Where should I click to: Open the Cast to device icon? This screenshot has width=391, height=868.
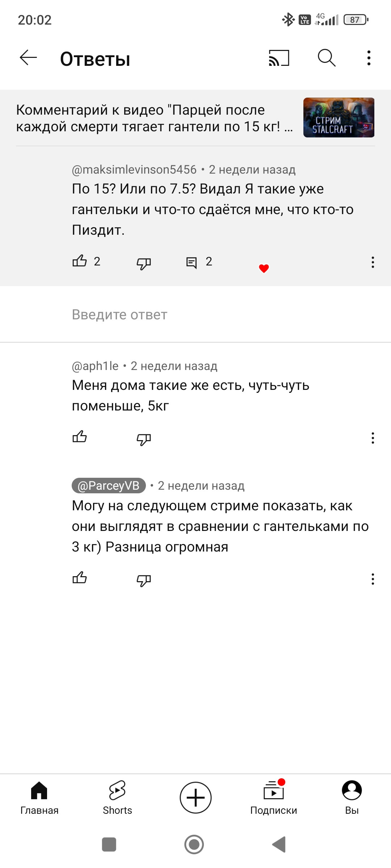coord(279,58)
